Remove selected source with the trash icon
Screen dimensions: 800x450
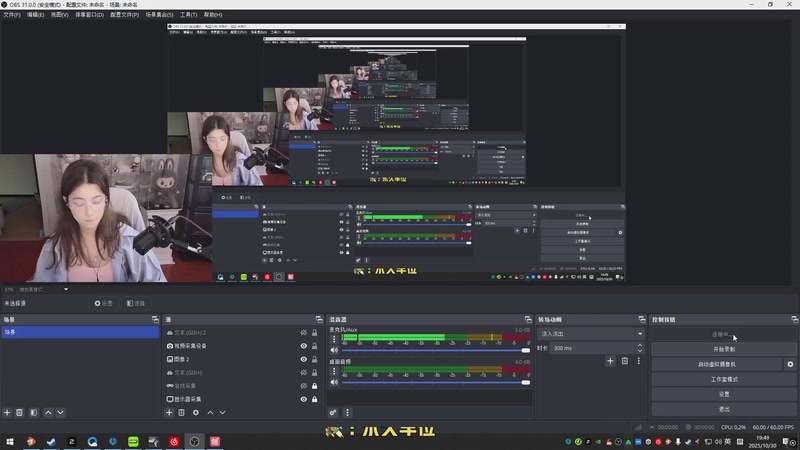tap(182, 412)
